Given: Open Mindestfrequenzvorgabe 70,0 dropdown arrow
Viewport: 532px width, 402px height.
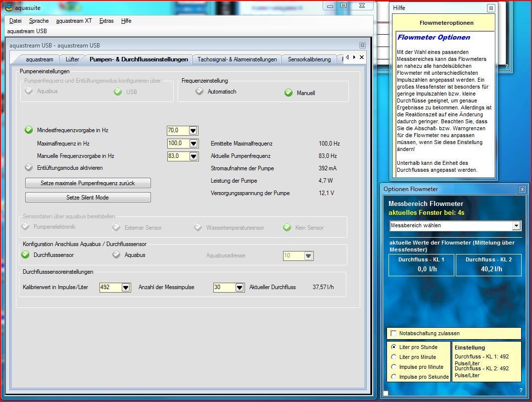Looking at the screenshot, I should click(193, 130).
